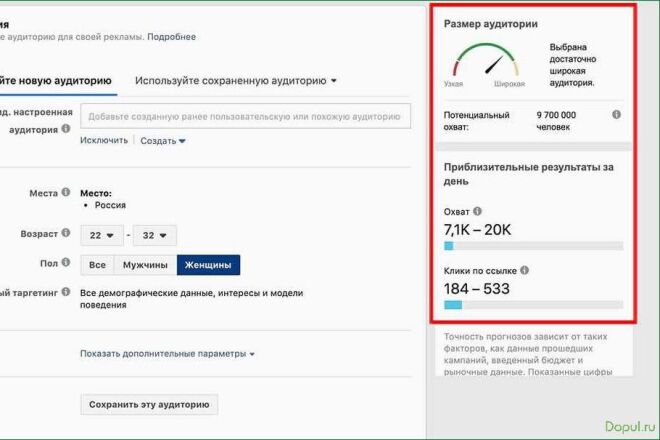This screenshot has width=660, height=440.
Task: Click Подробнее link
Action: (x=171, y=37)
